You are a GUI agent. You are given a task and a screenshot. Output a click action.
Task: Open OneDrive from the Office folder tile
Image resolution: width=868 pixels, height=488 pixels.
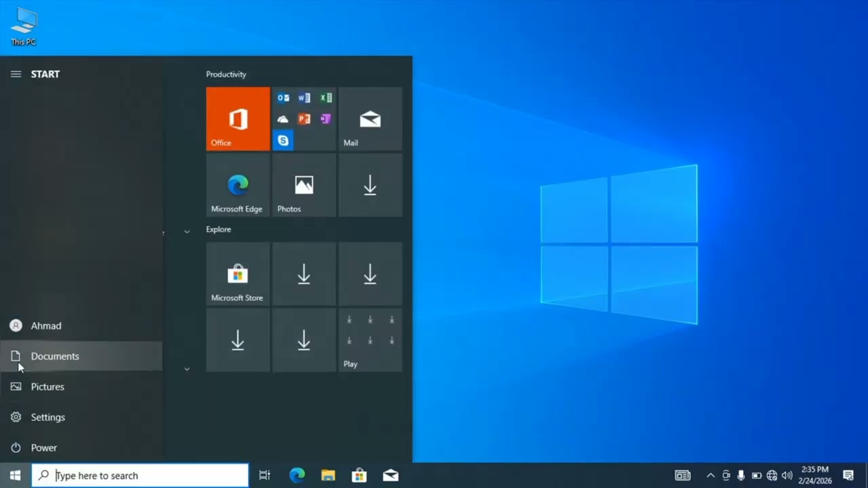(x=283, y=119)
